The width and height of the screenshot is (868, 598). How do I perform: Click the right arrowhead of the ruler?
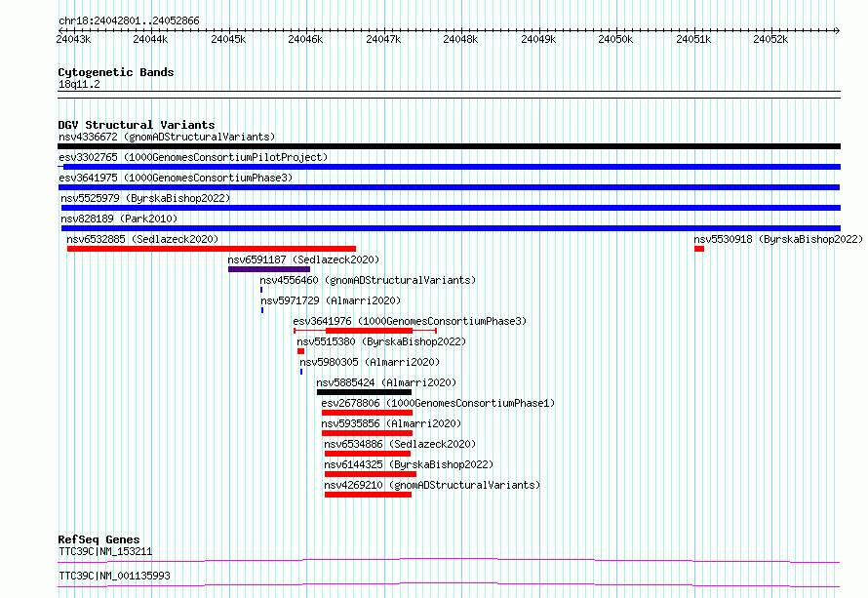click(838, 30)
